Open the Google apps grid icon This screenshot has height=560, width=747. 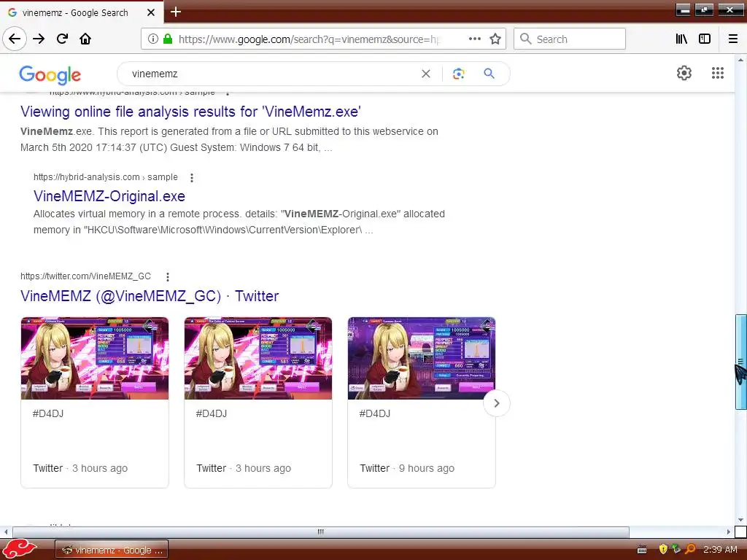[718, 73]
